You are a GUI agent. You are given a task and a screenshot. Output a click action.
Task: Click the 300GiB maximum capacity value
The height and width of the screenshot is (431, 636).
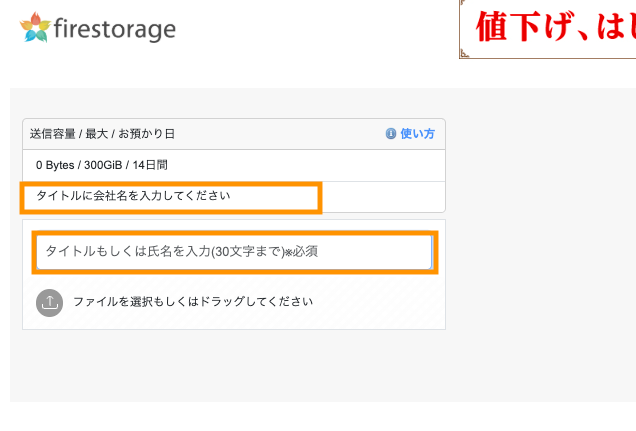103,165
